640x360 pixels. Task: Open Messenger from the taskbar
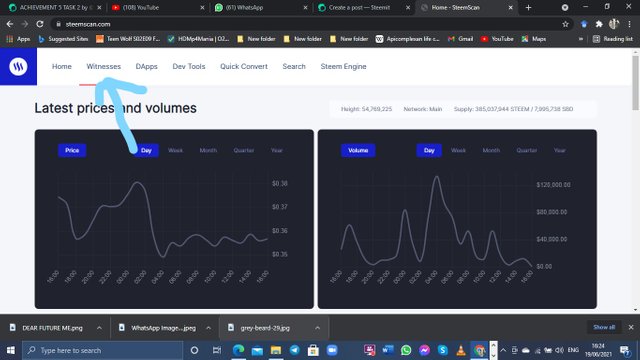424,350
